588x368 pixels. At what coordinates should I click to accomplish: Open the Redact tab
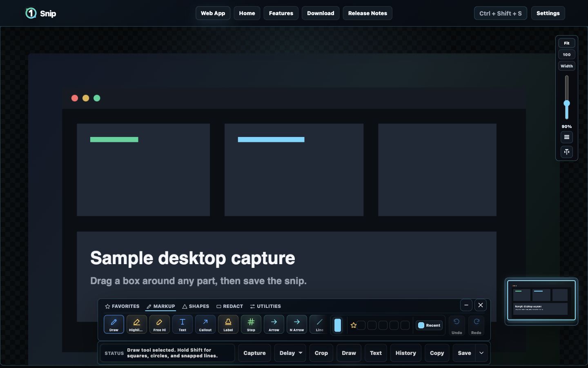229,306
